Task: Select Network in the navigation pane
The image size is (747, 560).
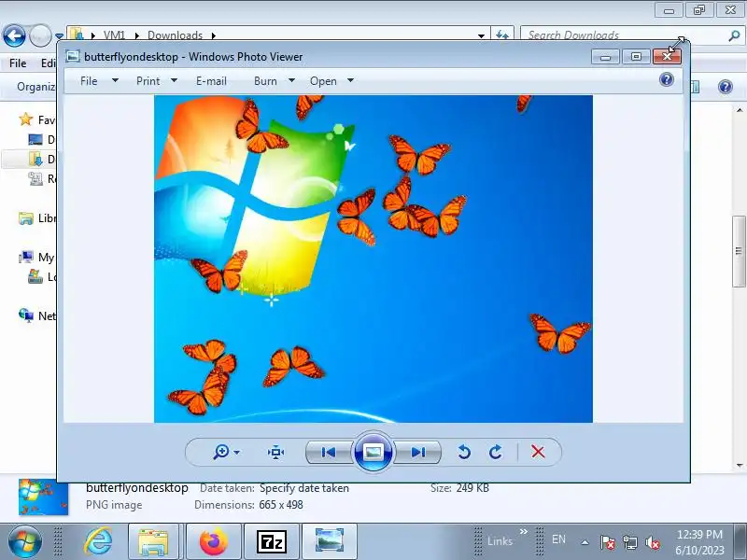Action: (x=37, y=315)
